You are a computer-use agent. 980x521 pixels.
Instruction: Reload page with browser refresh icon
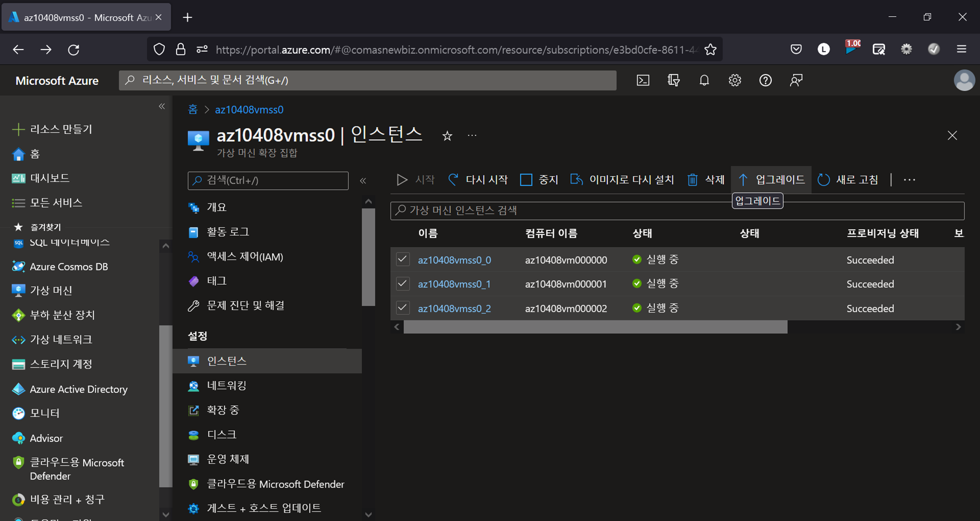click(x=73, y=50)
